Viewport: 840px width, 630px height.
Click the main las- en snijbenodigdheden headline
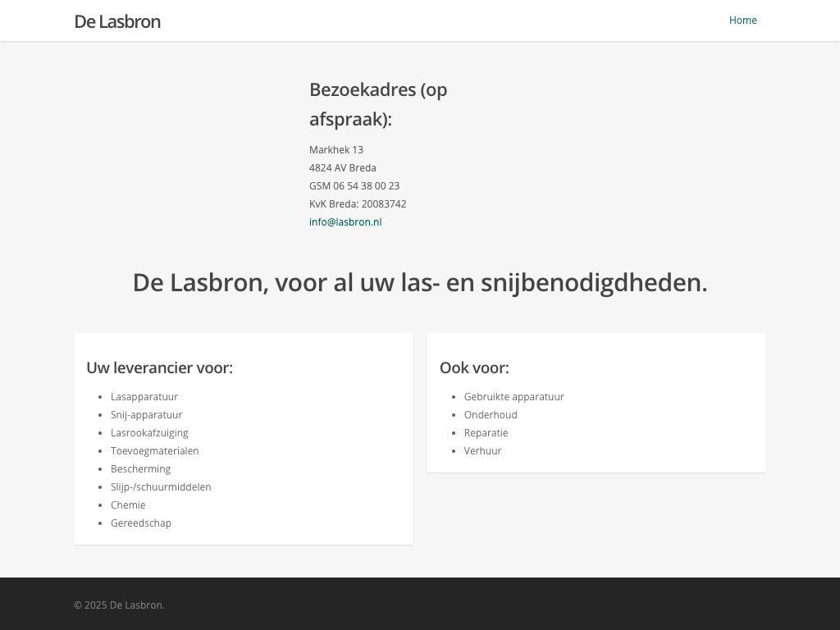pos(420,282)
